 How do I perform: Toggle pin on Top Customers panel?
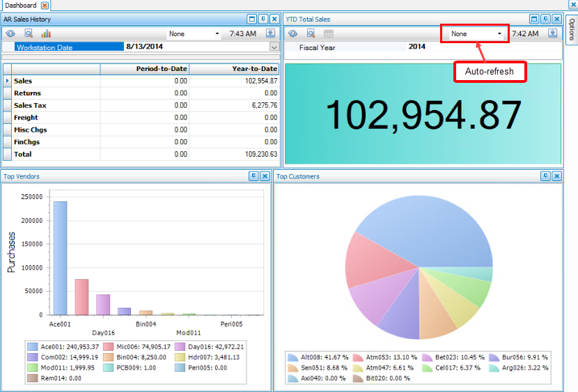(x=545, y=177)
